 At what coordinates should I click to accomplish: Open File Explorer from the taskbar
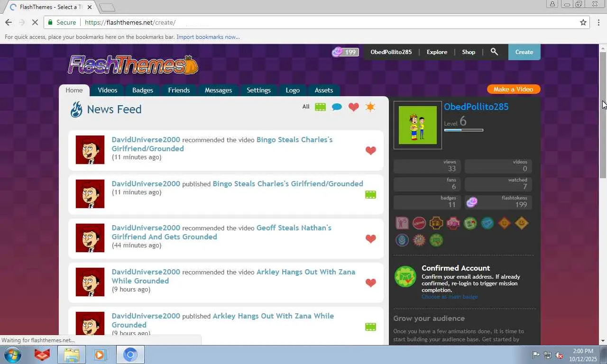click(72, 355)
